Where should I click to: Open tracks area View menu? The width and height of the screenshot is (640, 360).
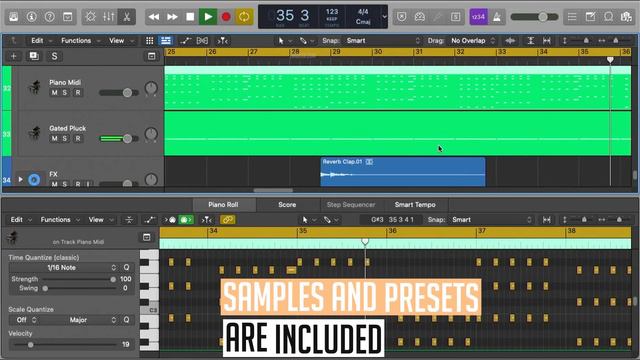click(121, 40)
